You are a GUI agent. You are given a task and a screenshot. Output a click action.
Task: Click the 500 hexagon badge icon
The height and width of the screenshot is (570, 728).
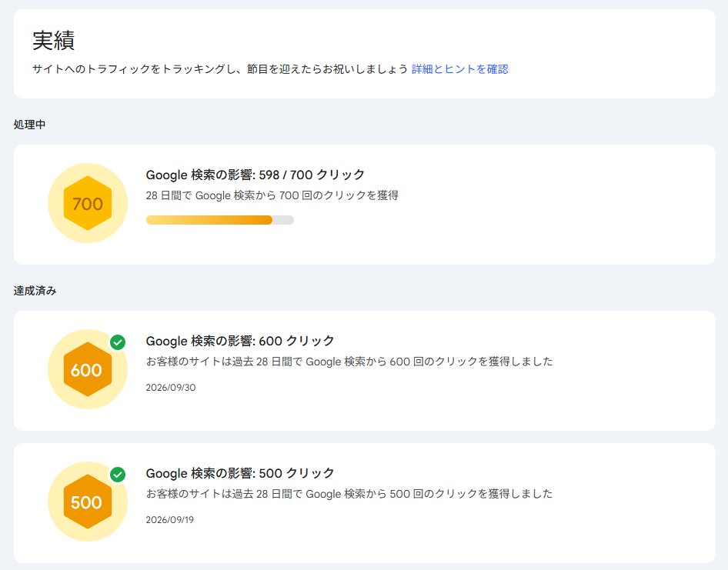point(88,502)
